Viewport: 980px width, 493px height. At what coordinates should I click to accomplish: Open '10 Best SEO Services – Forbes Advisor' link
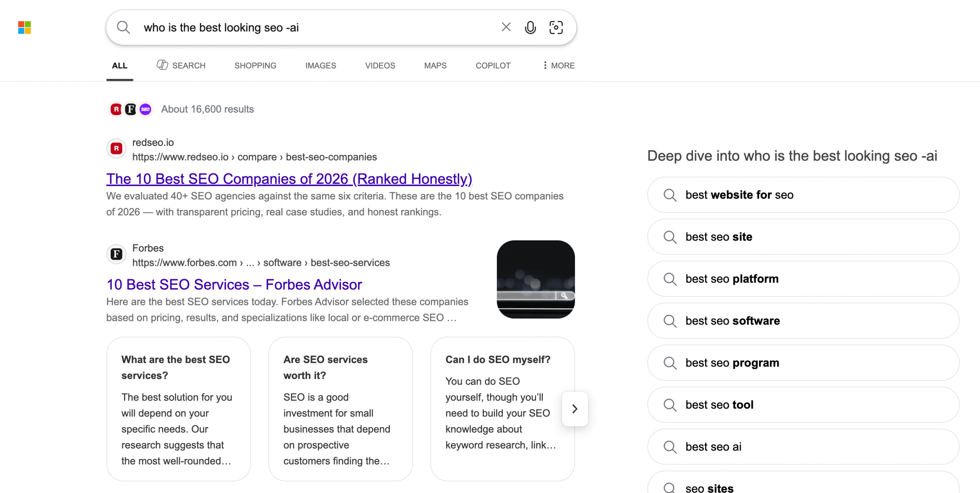pos(234,285)
